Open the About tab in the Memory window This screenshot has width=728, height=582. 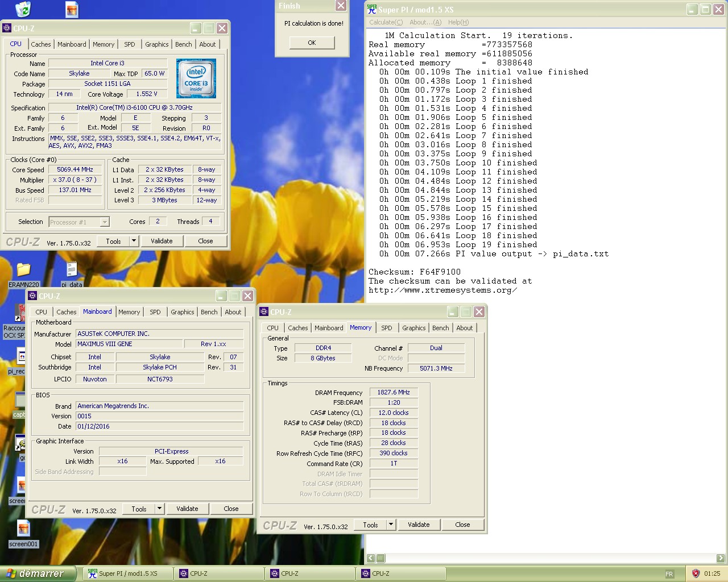tap(465, 328)
